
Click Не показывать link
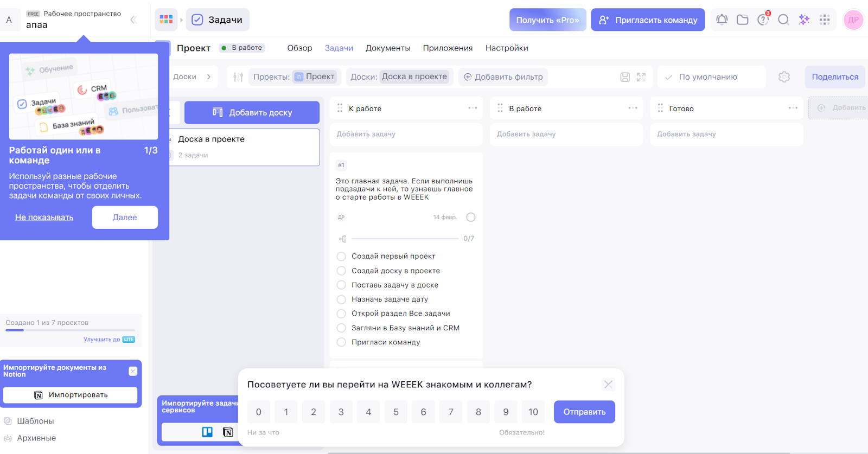[x=44, y=218]
